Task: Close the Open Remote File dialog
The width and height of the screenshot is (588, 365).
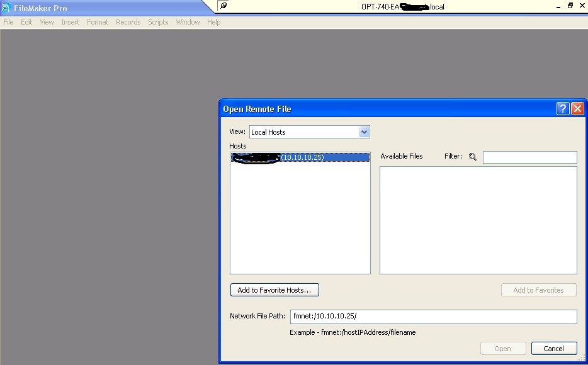Action: point(577,109)
